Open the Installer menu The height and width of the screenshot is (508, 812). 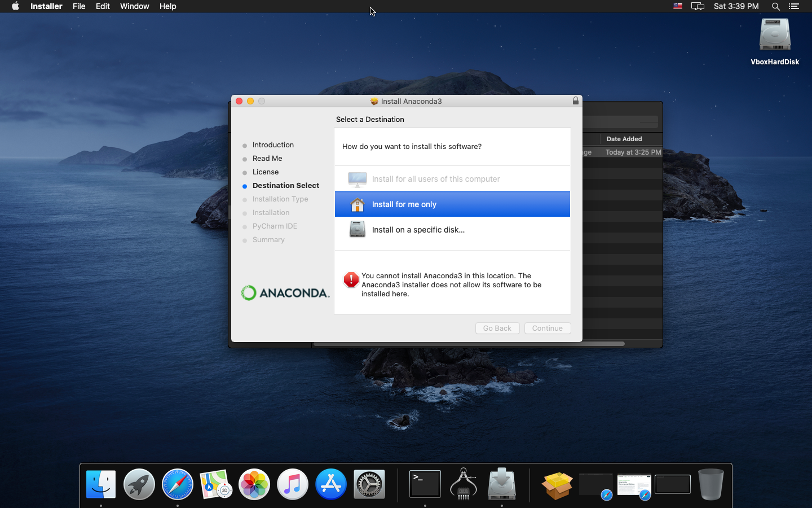tap(46, 6)
